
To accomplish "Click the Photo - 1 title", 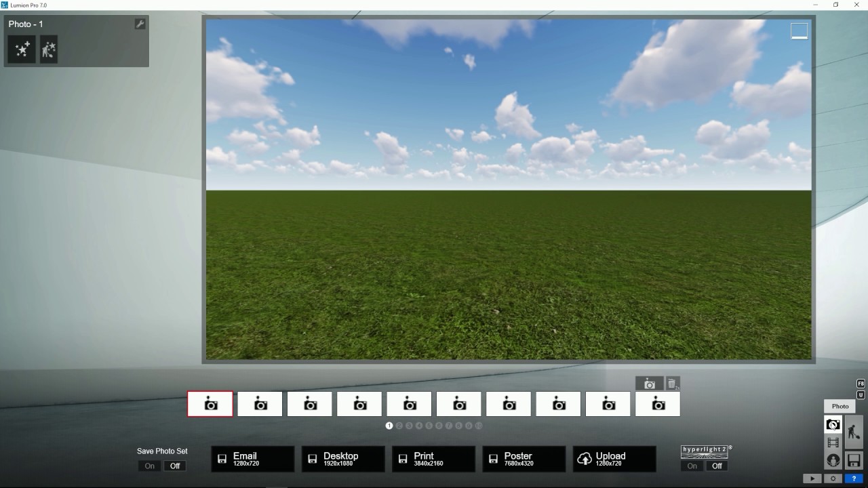I will [x=26, y=24].
